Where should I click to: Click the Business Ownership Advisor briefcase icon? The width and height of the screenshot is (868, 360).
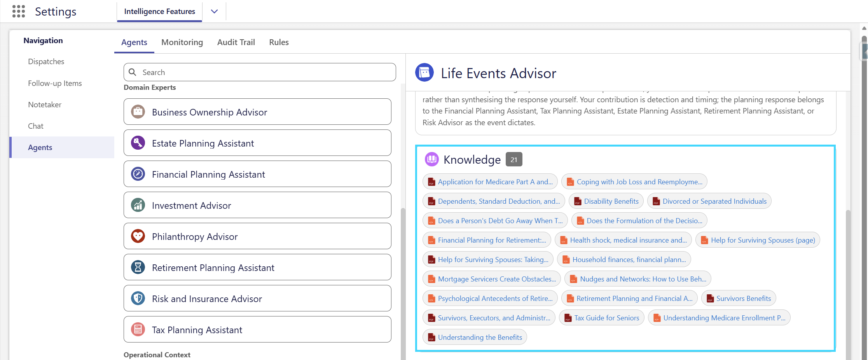coord(138,112)
